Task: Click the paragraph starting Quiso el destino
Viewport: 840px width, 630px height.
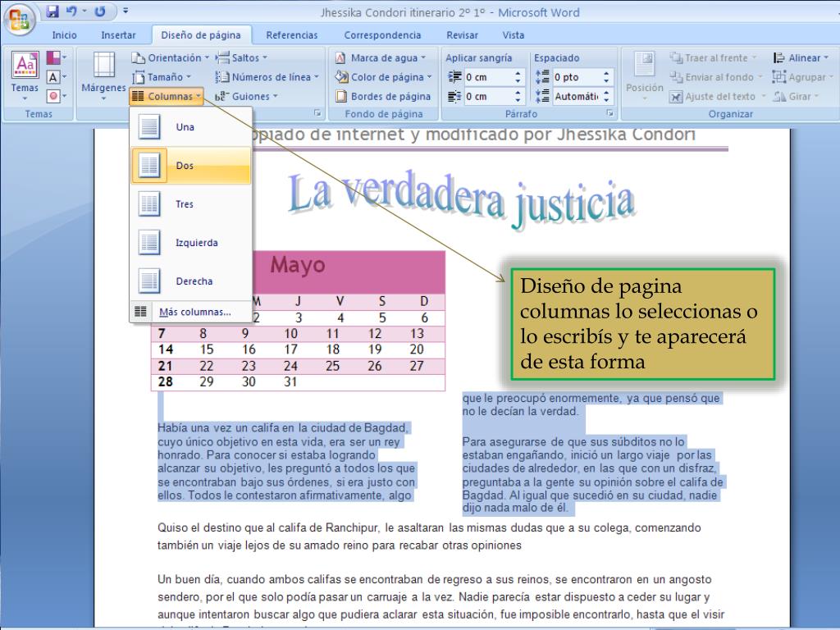Action: 429,536
